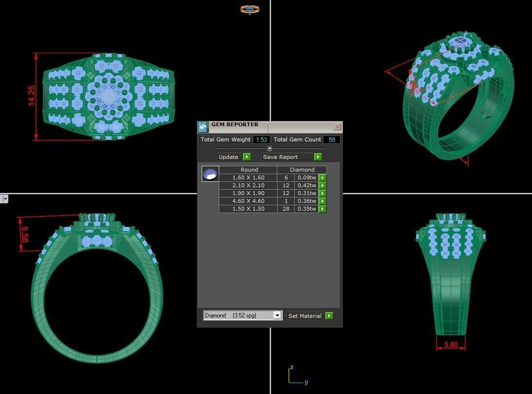Click green arrow in 1.60 X 1.60 row
This screenshot has width=532, height=394.
[x=323, y=177]
